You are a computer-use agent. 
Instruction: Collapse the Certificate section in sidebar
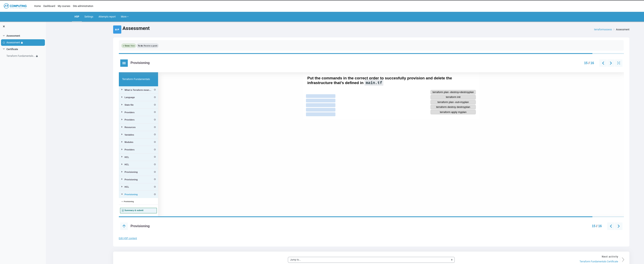point(4,49)
